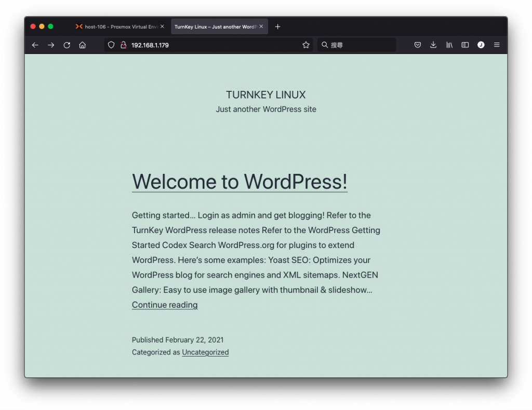This screenshot has height=410, width=532.
Task: Open the downloads panel
Action: [433, 45]
